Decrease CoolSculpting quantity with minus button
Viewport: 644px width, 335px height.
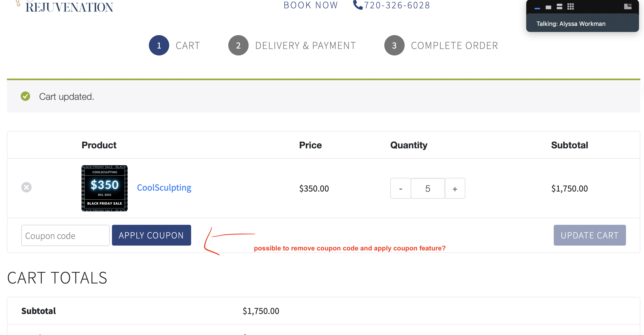(x=400, y=188)
